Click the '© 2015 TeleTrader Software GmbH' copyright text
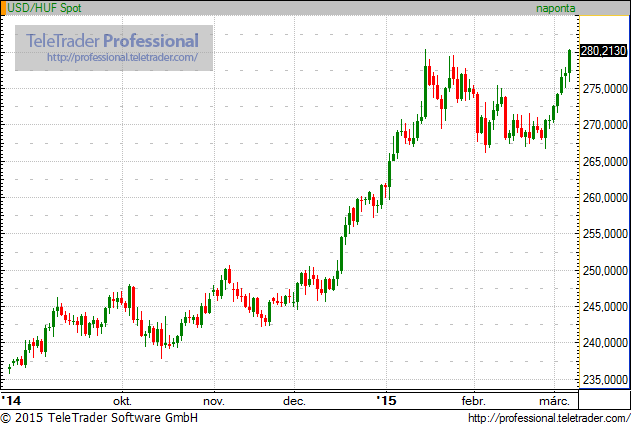 coord(99,418)
